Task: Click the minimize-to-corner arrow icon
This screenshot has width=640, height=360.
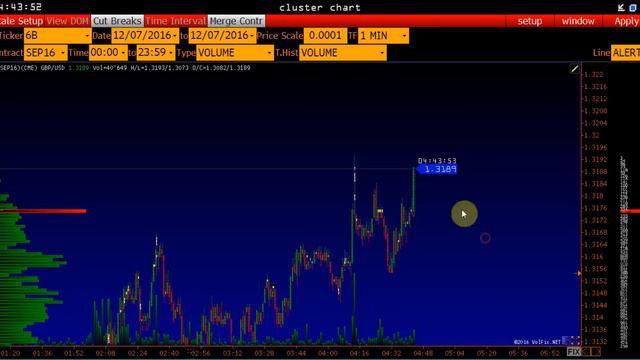Action: point(621,7)
